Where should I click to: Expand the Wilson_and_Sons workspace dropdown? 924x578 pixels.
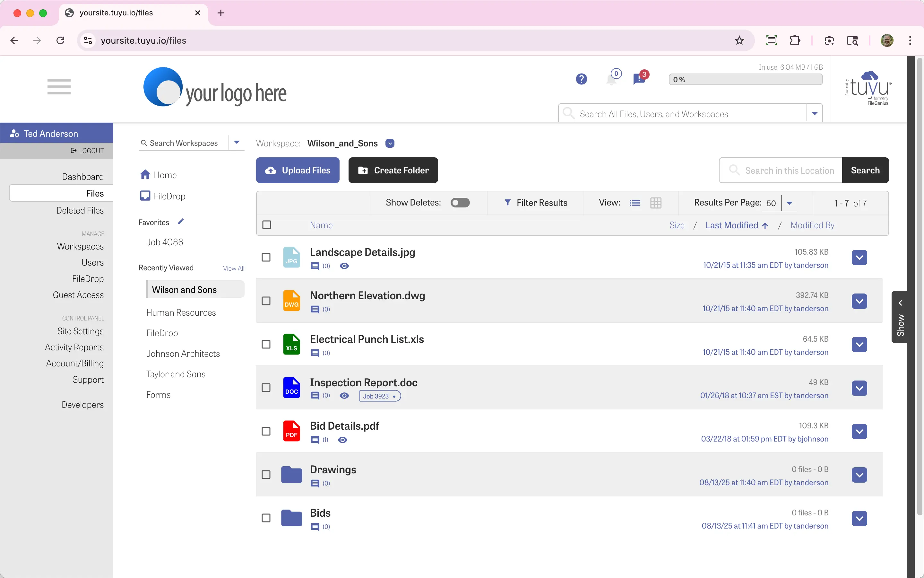click(x=389, y=143)
